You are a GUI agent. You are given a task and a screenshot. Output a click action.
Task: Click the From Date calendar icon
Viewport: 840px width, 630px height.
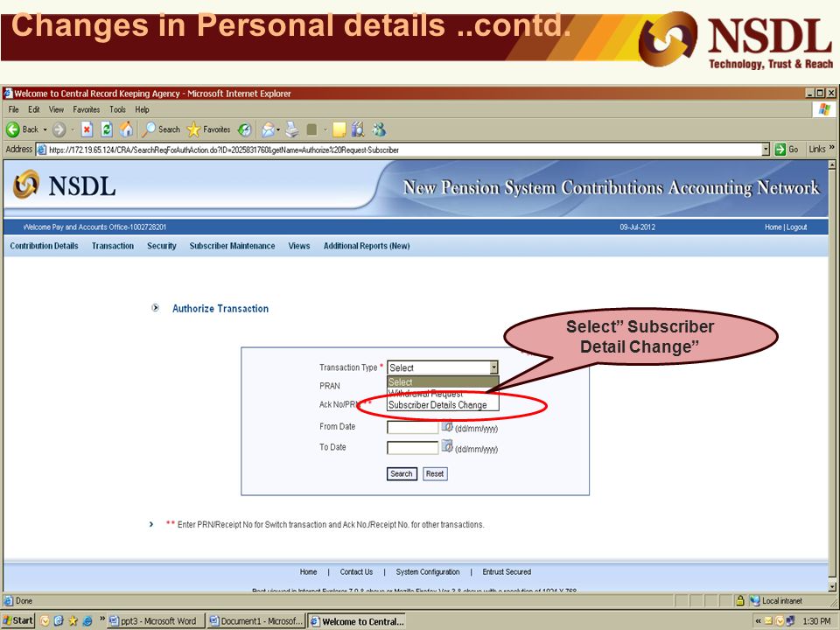[447, 426]
